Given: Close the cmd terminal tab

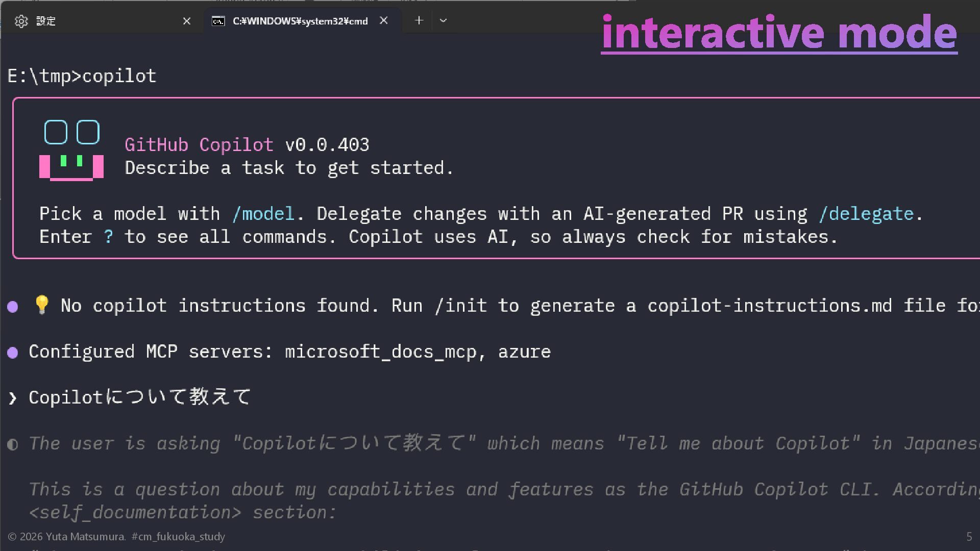Looking at the screenshot, I should click(x=384, y=20).
